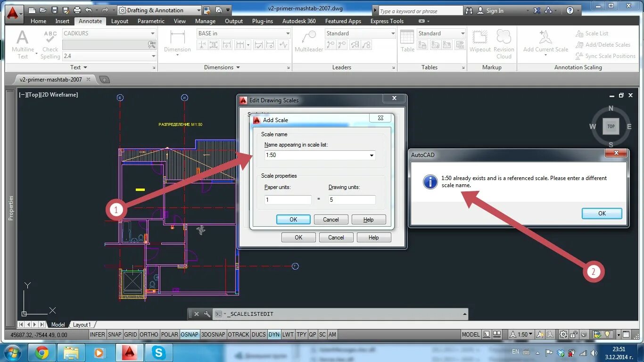Click Sign In link in title bar

click(495, 10)
